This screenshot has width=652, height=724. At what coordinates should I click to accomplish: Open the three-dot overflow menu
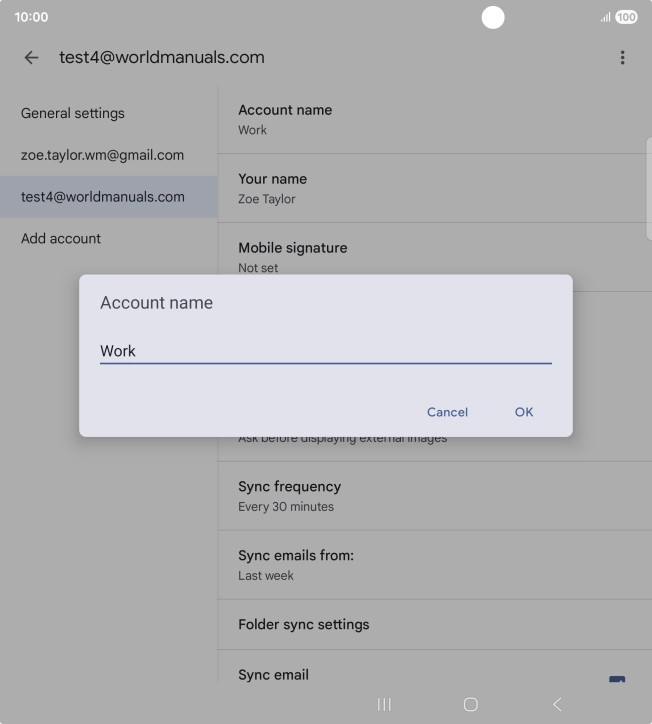coord(622,58)
